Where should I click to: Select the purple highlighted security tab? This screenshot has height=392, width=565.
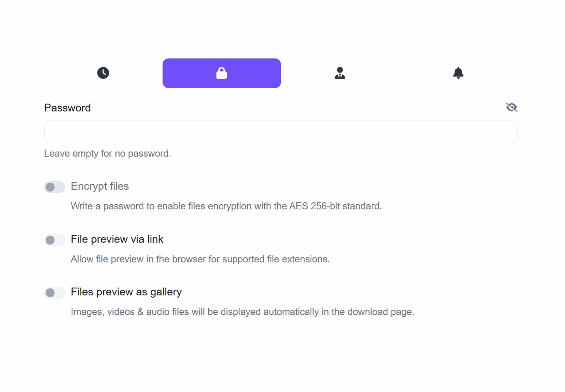pos(222,73)
